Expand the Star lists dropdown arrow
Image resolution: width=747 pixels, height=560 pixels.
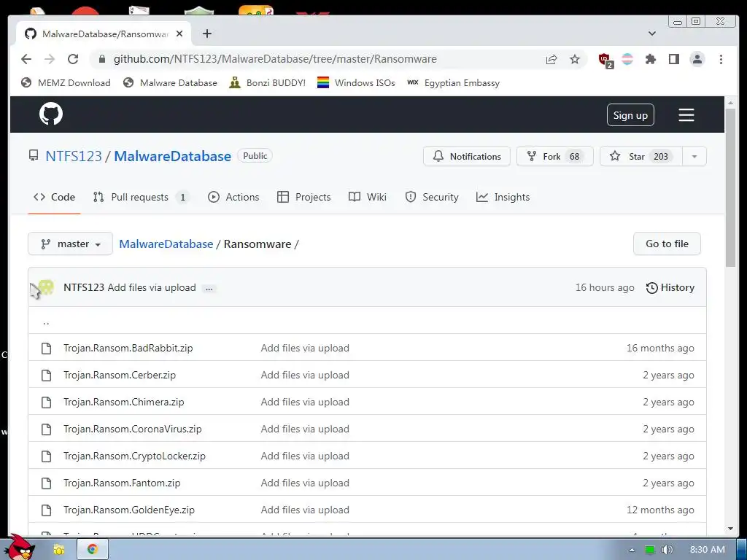(x=694, y=156)
